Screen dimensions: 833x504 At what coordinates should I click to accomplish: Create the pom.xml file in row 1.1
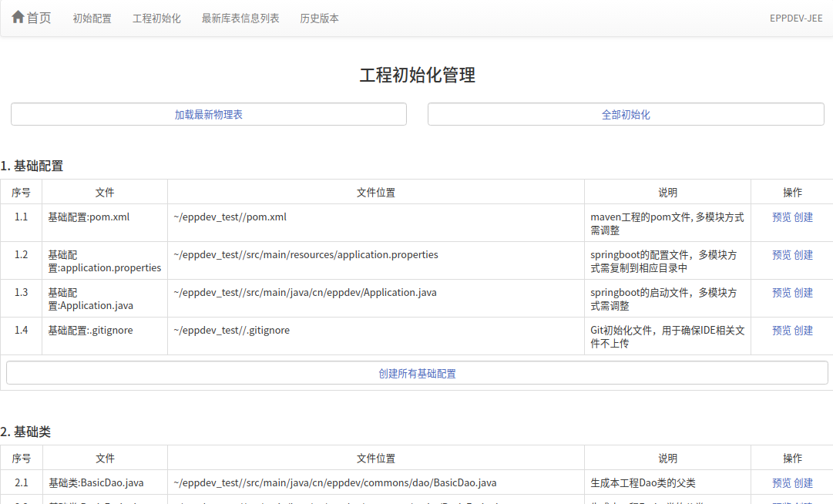[x=803, y=217]
